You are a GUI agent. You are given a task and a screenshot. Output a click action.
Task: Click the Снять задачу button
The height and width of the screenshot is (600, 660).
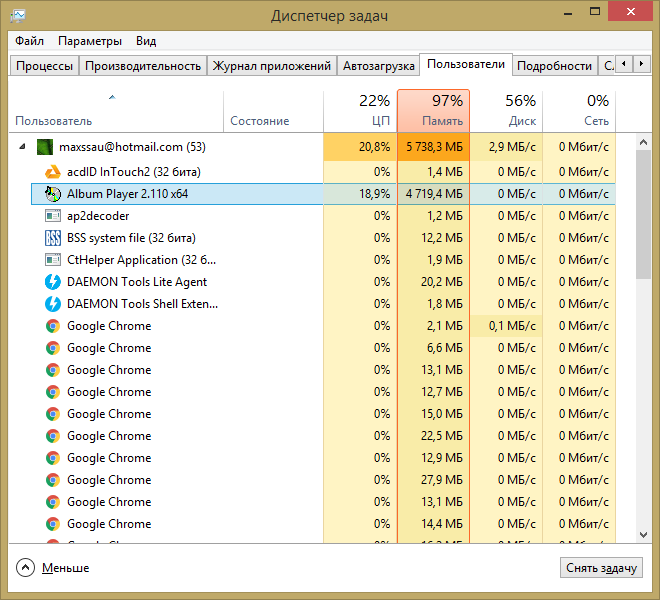[601, 568]
